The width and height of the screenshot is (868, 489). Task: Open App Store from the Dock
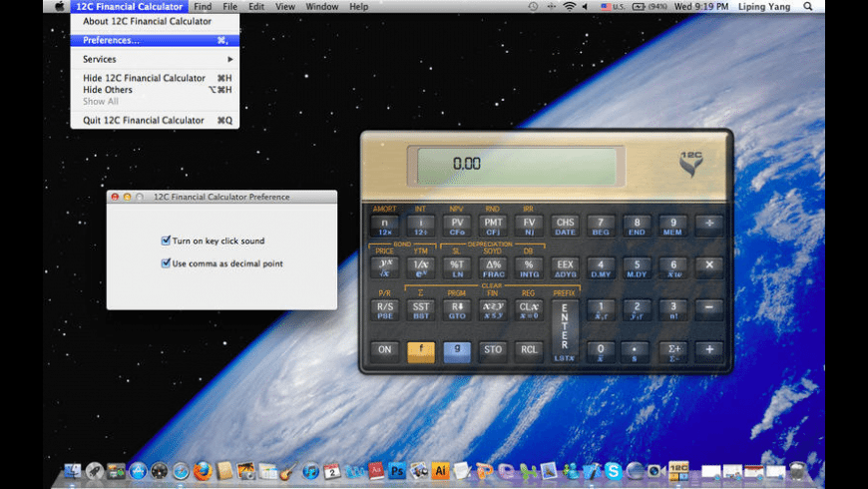coord(138,471)
